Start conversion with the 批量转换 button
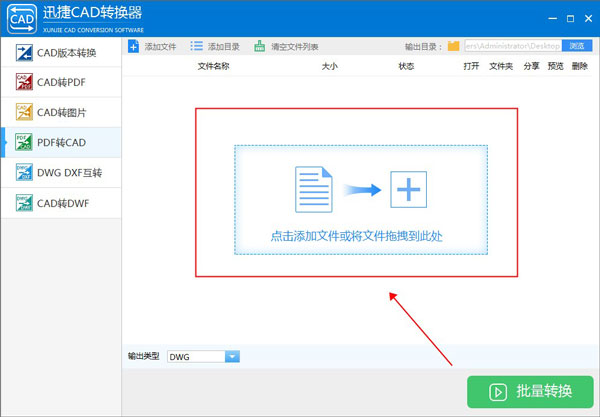Image resolution: width=600 pixels, height=417 pixels. coord(530,392)
